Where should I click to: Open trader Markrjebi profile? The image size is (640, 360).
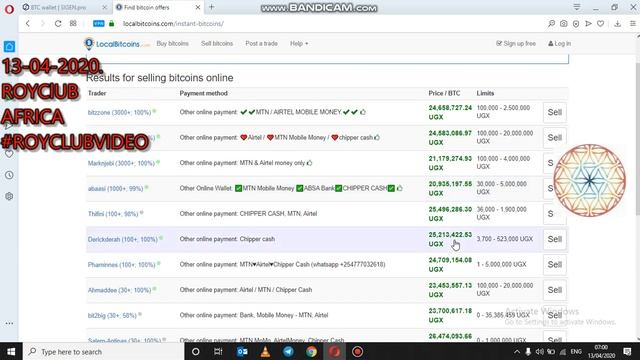[121, 163]
